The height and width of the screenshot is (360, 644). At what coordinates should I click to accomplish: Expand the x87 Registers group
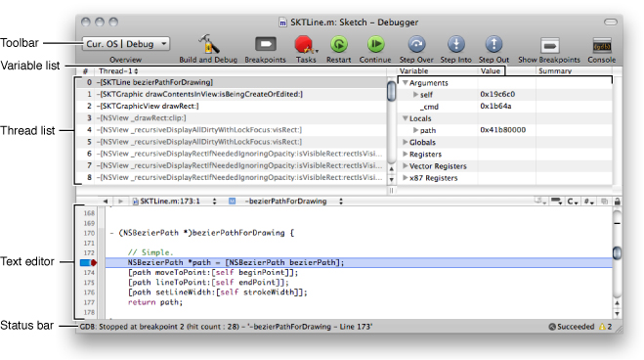[x=405, y=178]
